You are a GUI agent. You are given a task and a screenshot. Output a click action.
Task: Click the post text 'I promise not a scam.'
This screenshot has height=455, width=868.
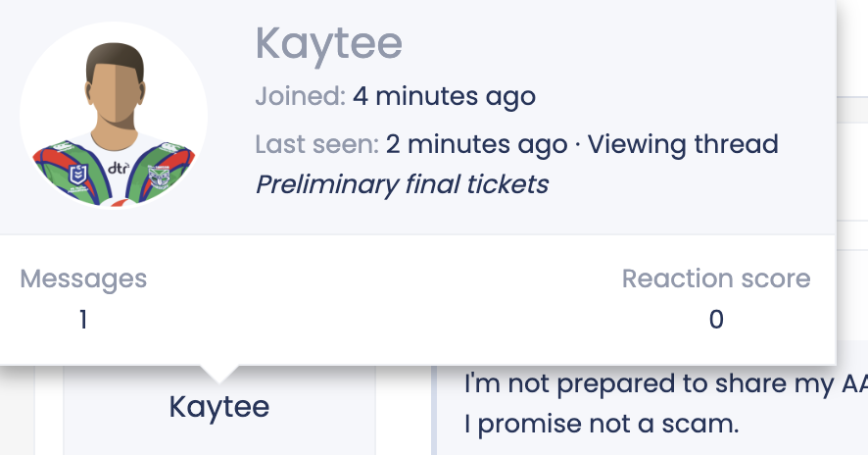pyautogui.click(x=602, y=425)
